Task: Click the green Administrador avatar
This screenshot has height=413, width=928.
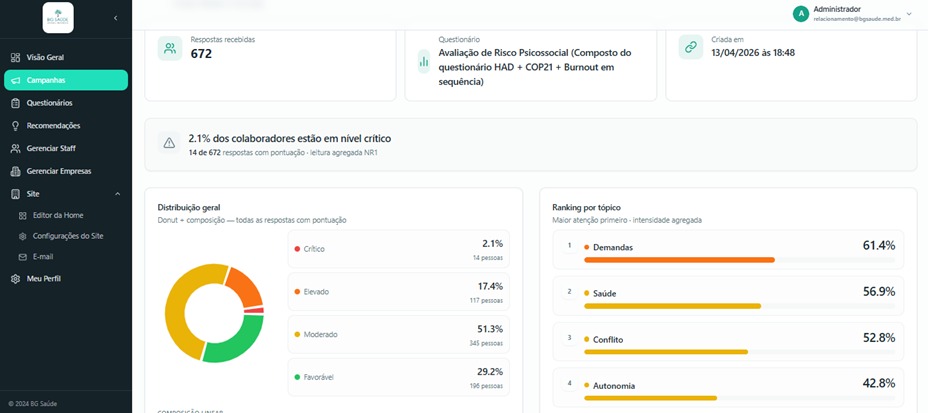Action: point(801,14)
